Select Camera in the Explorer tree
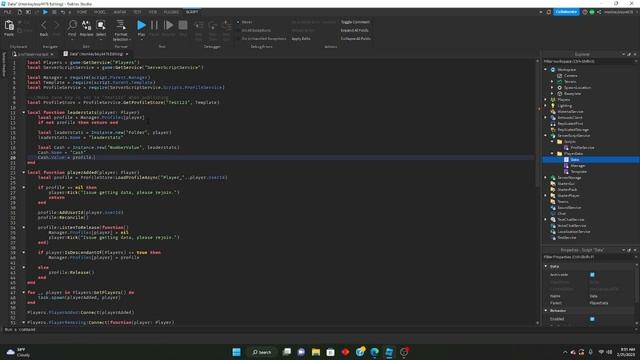 [x=570, y=76]
